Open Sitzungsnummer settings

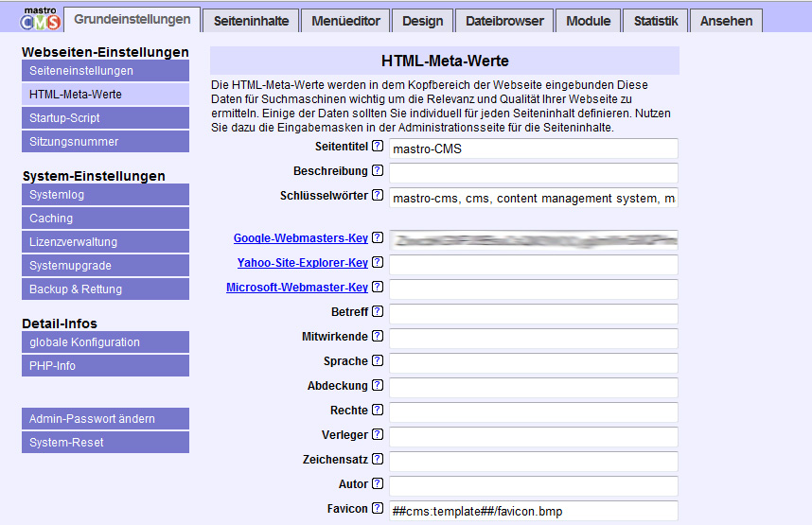click(x=105, y=141)
